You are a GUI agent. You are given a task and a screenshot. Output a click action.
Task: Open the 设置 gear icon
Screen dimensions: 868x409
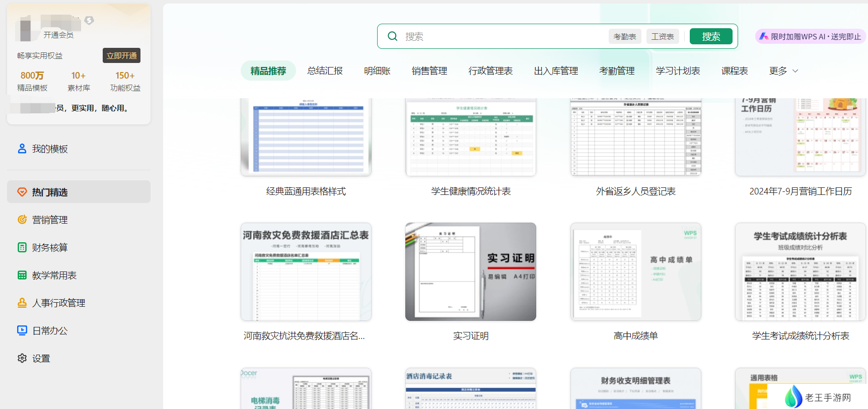[22, 358]
